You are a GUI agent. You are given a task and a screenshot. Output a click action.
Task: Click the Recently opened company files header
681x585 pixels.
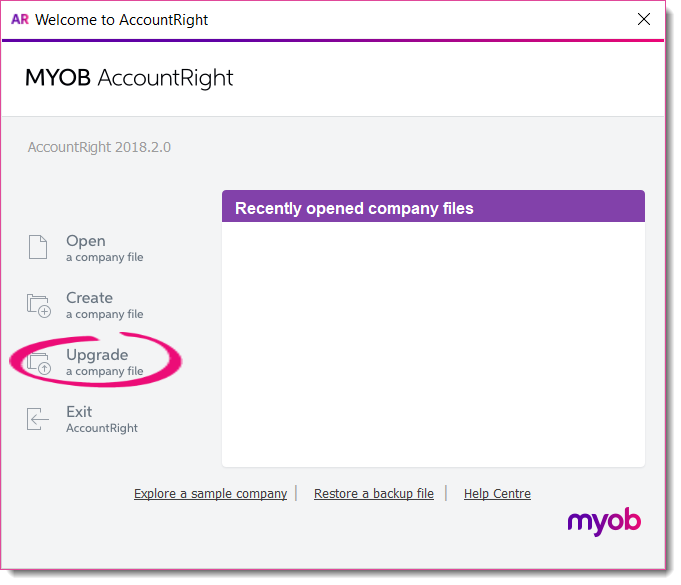pos(433,206)
